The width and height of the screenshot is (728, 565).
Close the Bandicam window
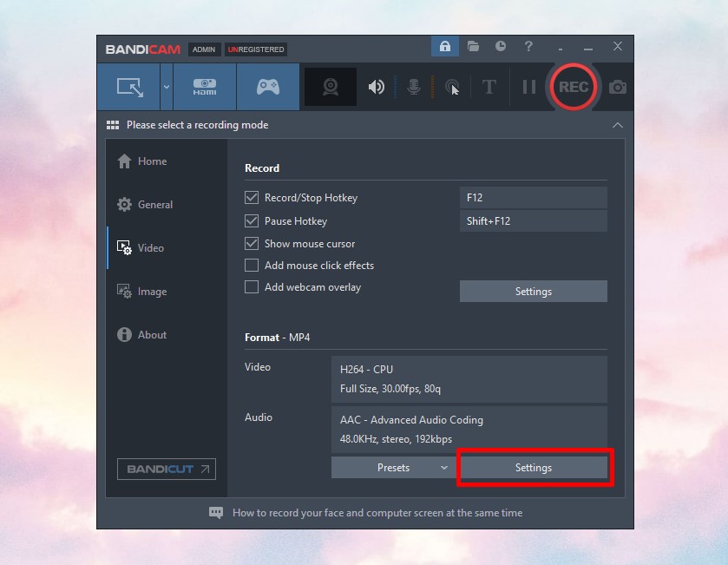[618, 46]
